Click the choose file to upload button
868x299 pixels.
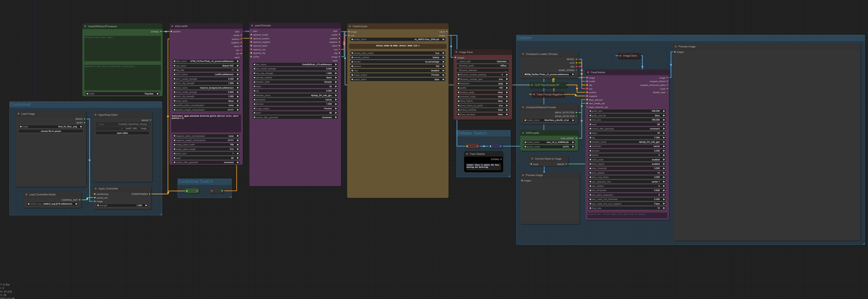(51, 131)
